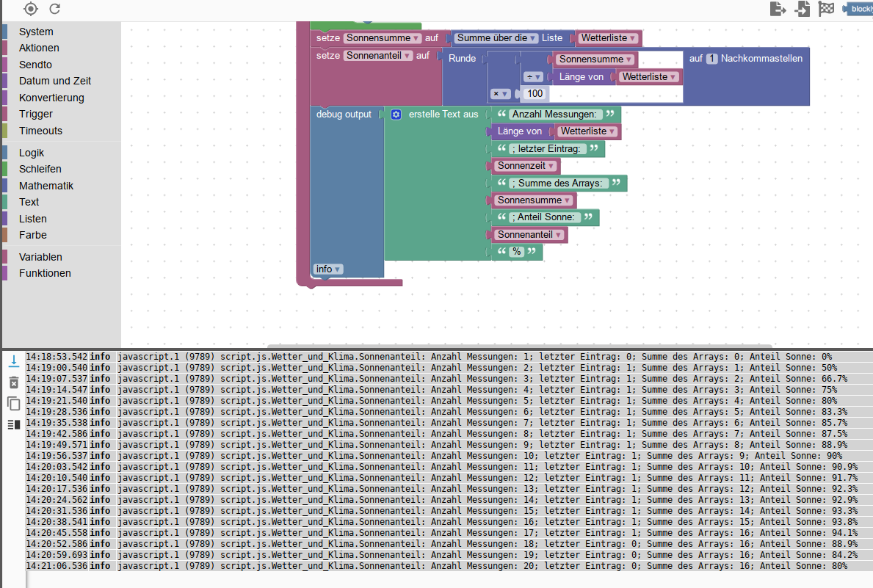
Task: Open Sonnenanteil variable dropdown in second setze block
Action: pyautogui.click(x=378, y=56)
